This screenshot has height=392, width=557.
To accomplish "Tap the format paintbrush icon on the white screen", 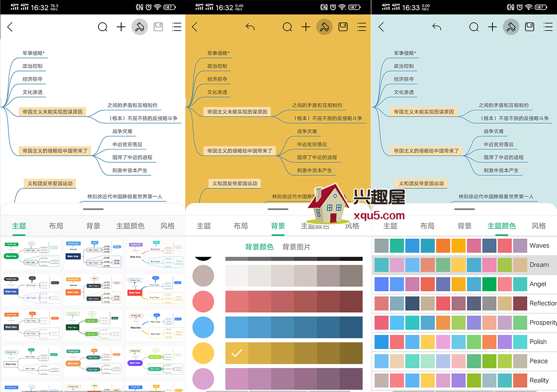I will coord(140,27).
